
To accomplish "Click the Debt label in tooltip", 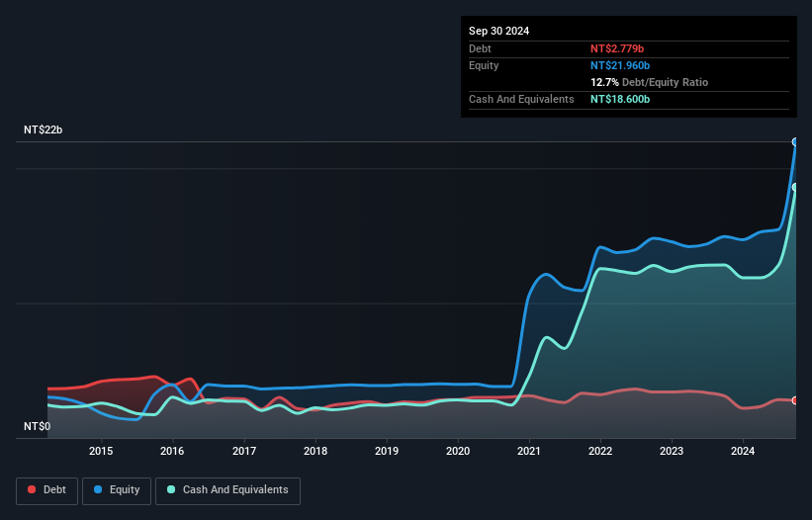I will pyautogui.click(x=480, y=48).
